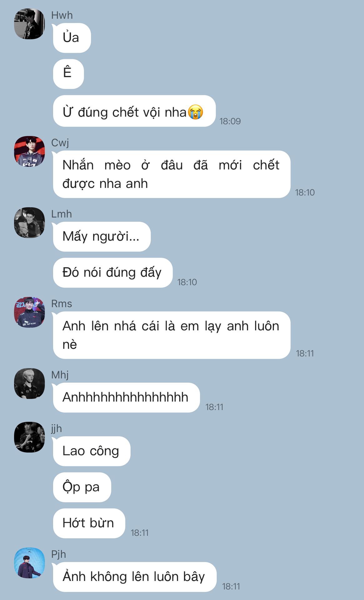Select the 'Mấy người...' bubble
Screen dimensions: 364x600
coord(102,237)
